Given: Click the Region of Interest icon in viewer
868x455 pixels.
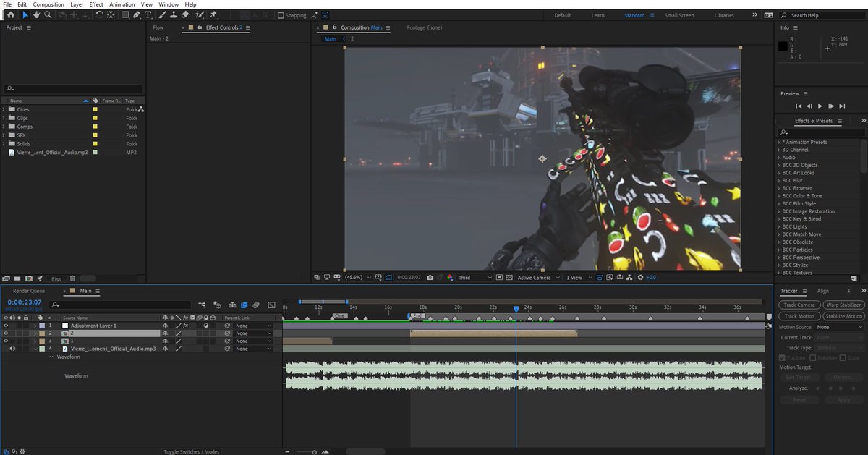Looking at the screenshot, I should coord(500,277).
